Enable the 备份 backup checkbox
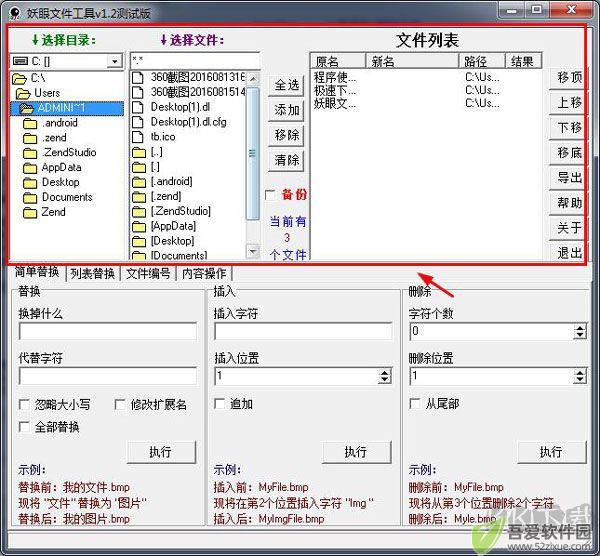Viewport: 600px width, 556px height. (x=271, y=195)
